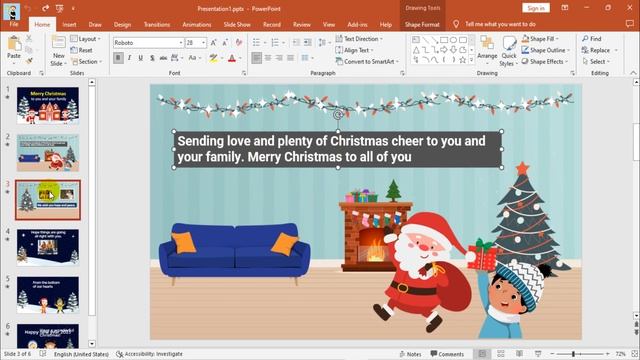Start the Slide Show from the status bar icon
The image size is (640, 360).
[538, 354]
